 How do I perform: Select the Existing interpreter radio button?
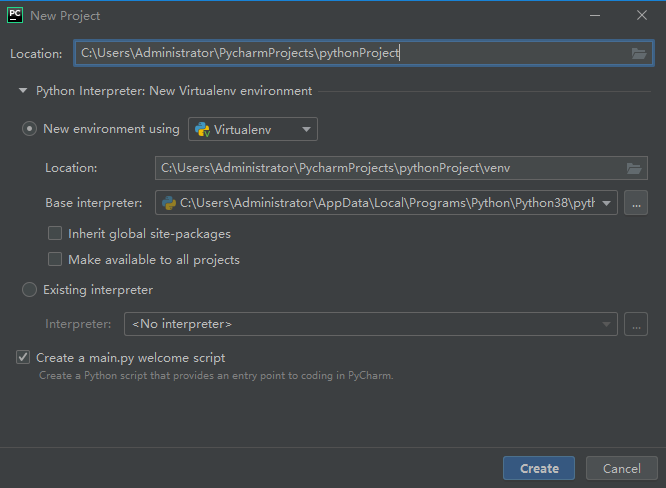(x=30, y=290)
